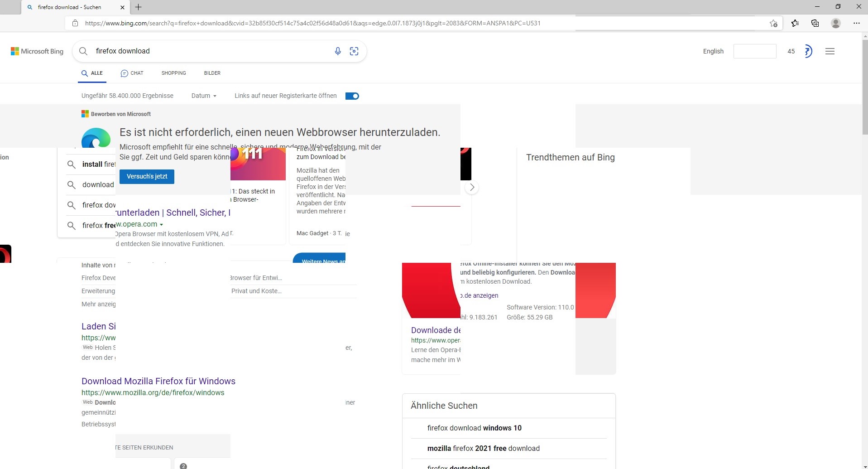View site information lock icon in address bar

[75, 23]
